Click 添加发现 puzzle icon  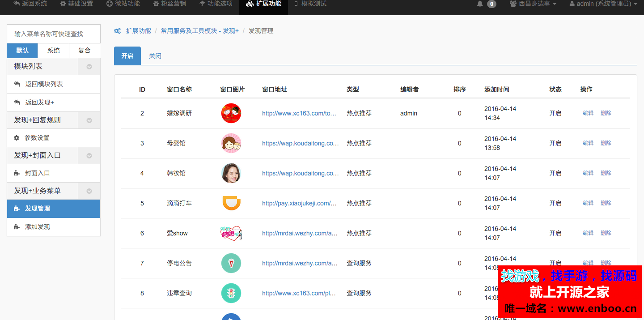click(17, 227)
